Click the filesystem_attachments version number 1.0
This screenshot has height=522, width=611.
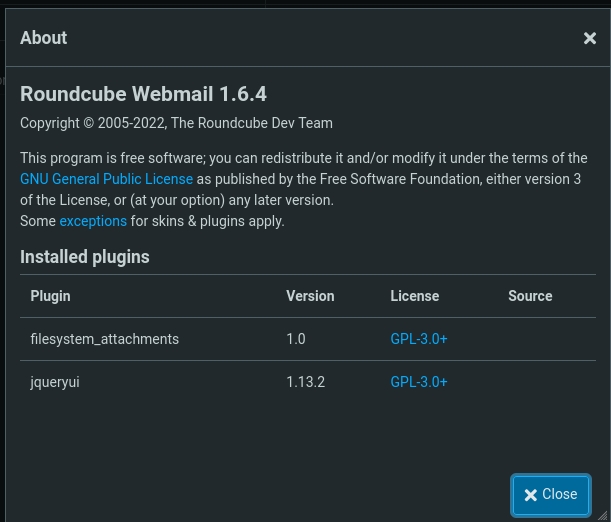click(296, 339)
